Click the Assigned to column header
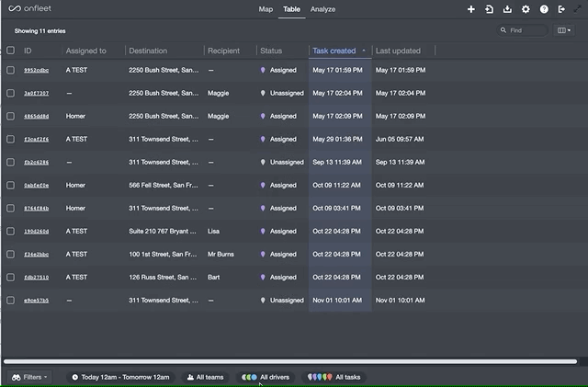The width and height of the screenshot is (588, 387). click(85, 51)
